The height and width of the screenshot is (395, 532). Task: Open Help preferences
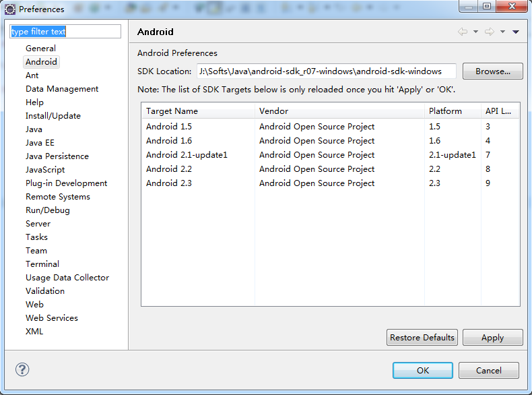(x=34, y=102)
